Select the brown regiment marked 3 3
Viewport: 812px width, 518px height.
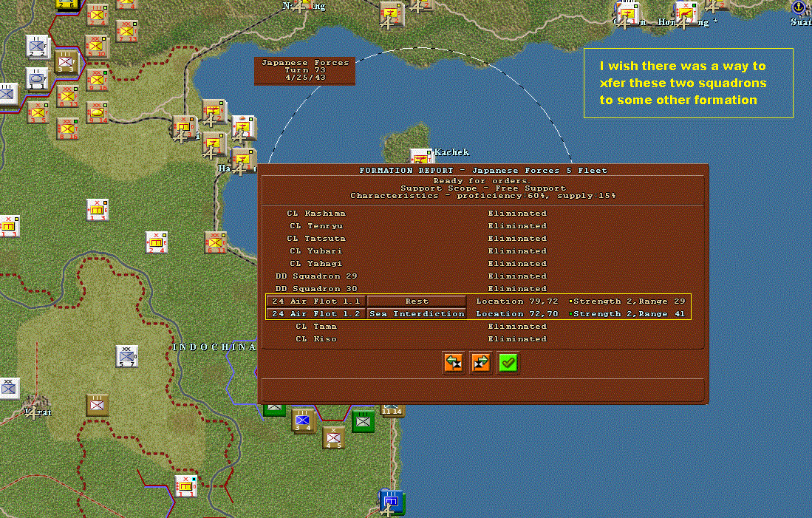(x=66, y=61)
